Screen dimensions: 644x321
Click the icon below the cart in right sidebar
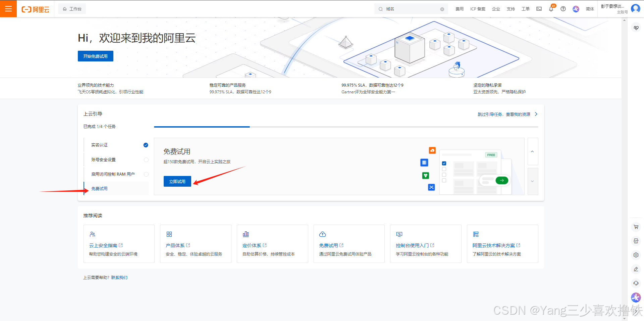636,241
